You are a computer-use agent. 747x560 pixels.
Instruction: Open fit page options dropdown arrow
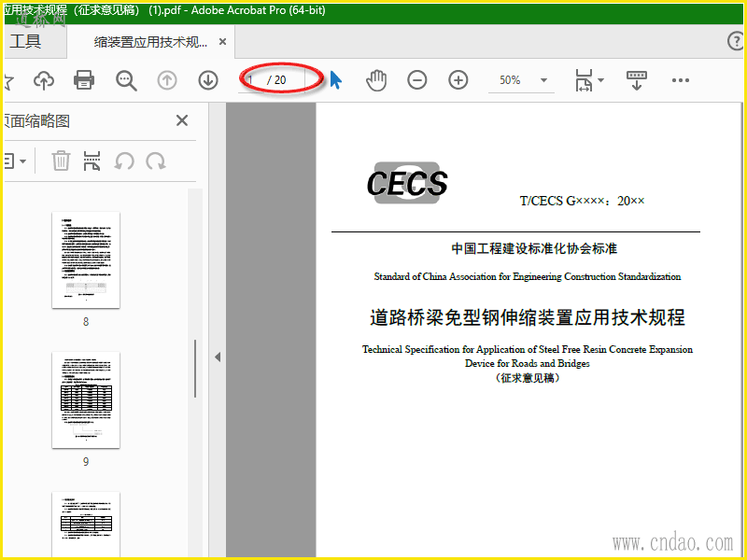click(x=600, y=80)
